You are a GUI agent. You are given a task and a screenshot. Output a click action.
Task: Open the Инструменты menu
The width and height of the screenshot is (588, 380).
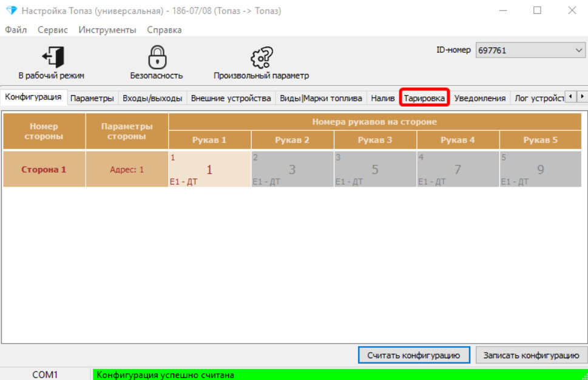click(107, 30)
